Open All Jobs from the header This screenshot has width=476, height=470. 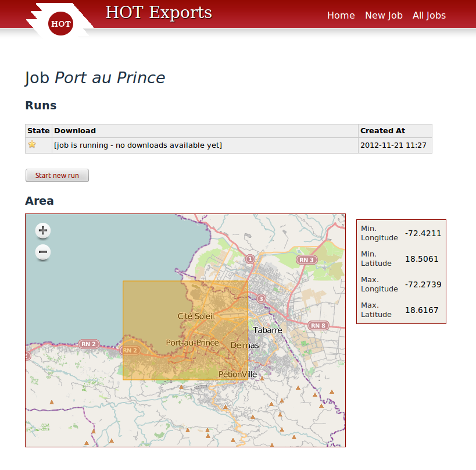[429, 15]
